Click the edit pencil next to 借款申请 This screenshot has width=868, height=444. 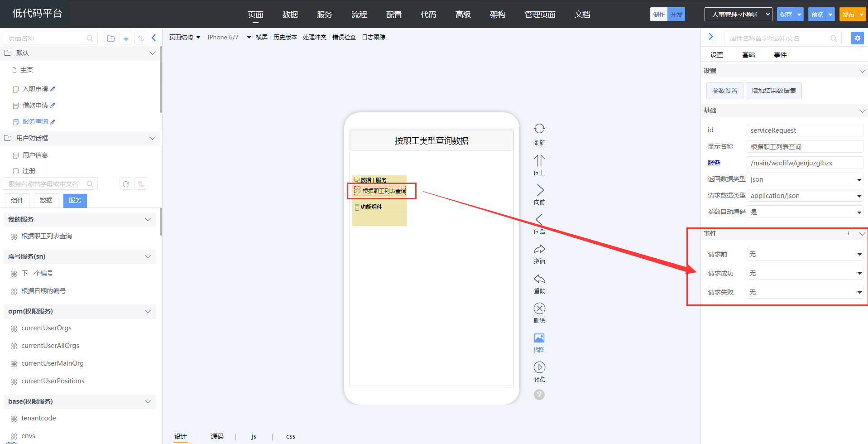53,105
